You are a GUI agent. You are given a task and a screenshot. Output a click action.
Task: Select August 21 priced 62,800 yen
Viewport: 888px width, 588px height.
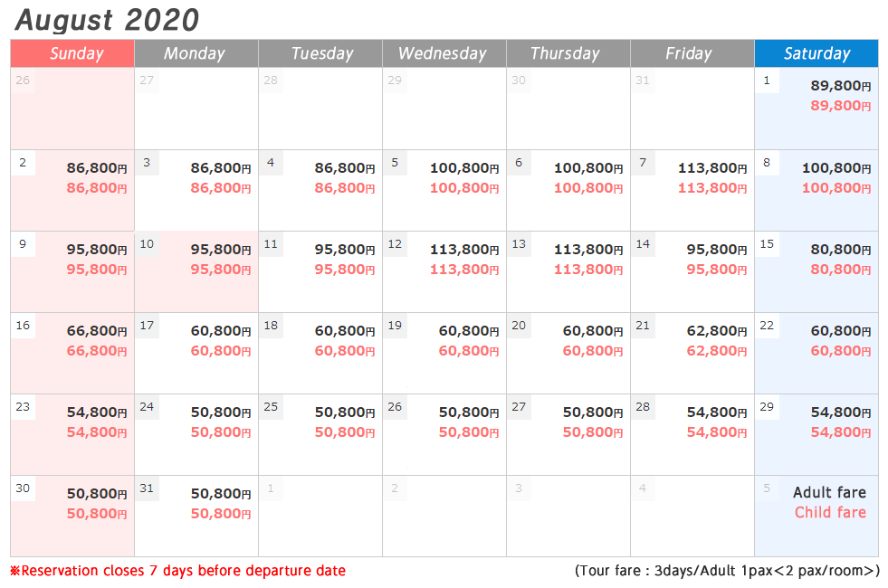692,353
